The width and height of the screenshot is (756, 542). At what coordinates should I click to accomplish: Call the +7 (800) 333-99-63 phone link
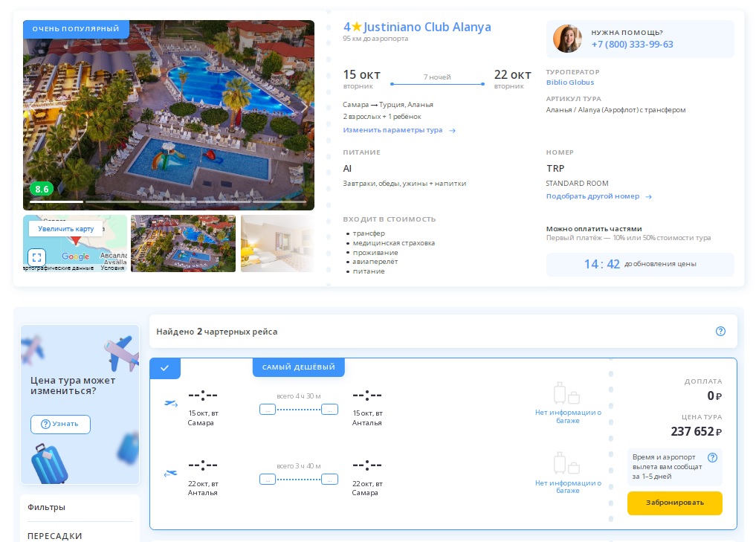point(632,45)
